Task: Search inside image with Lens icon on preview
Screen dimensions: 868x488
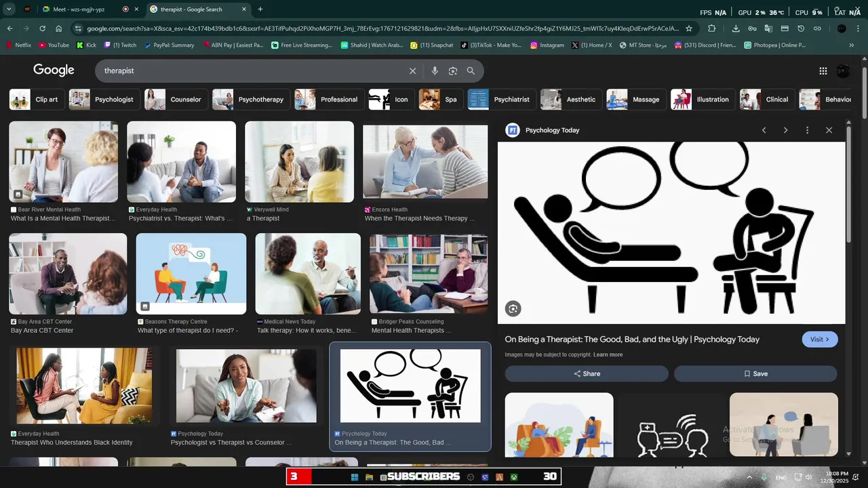Action: (513, 309)
